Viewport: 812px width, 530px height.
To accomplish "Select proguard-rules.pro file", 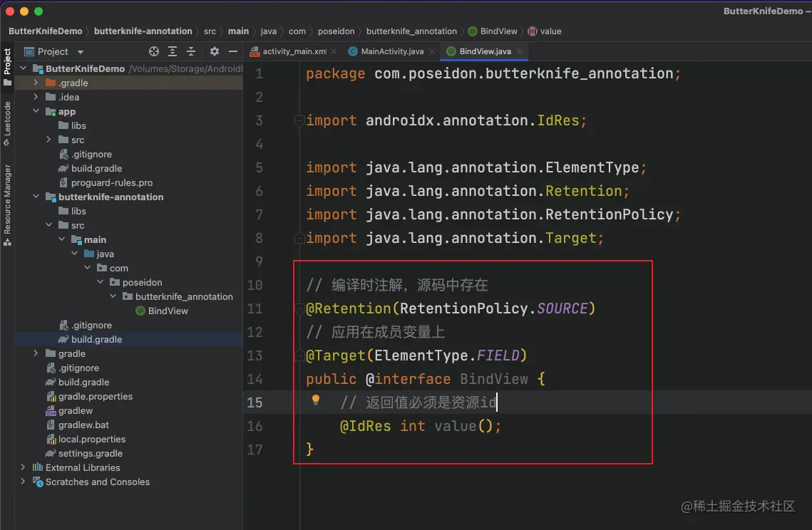I will (x=105, y=182).
